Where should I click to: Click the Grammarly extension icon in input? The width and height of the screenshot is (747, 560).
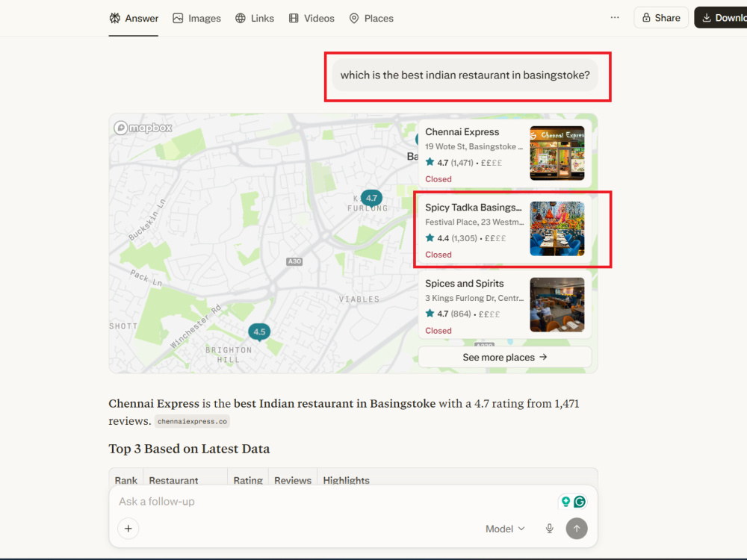click(x=580, y=502)
